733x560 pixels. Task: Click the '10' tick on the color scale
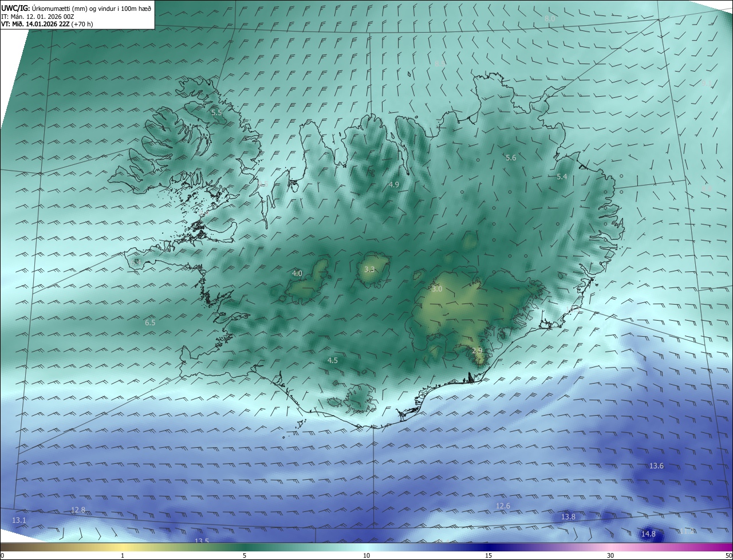tap(366, 555)
